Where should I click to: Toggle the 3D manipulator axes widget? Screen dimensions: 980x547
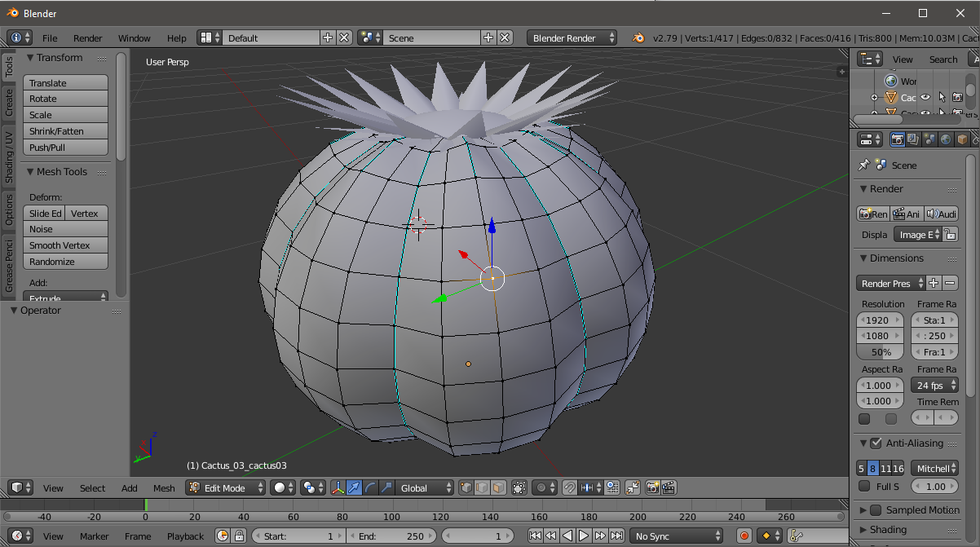click(339, 487)
